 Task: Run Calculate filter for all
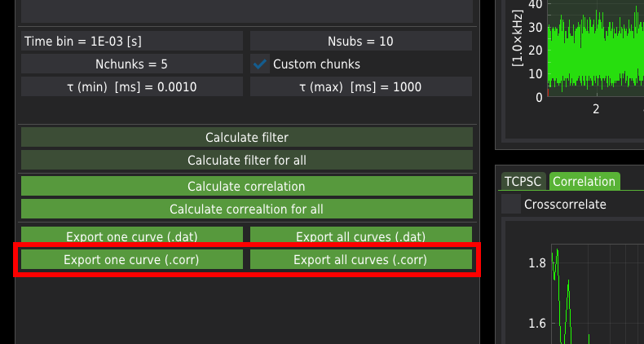tap(246, 160)
